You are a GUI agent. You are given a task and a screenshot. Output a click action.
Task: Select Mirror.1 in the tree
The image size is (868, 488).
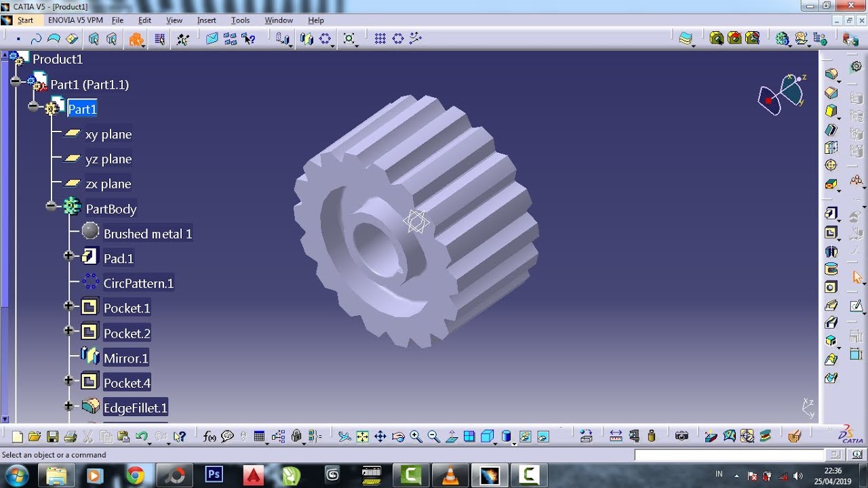pos(125,359)
